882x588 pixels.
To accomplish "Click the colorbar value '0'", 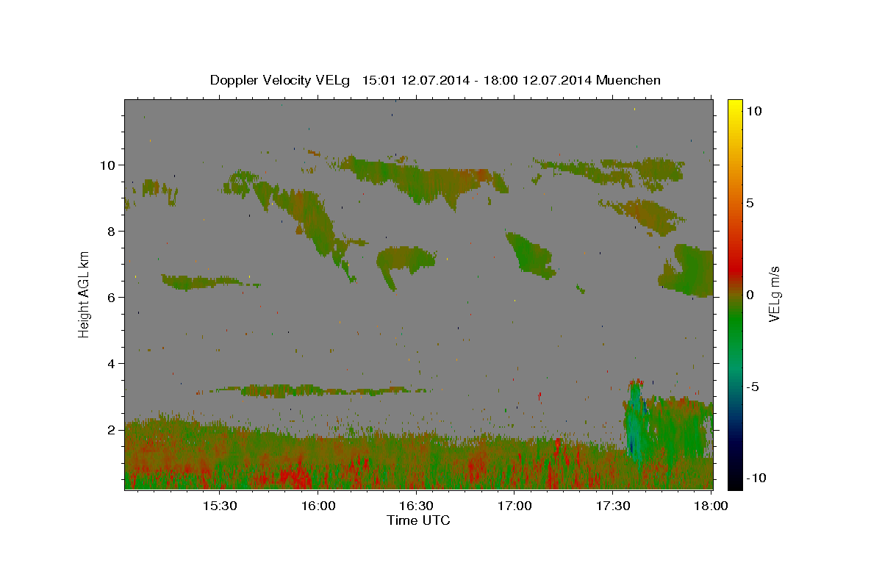I will point(750,295).
